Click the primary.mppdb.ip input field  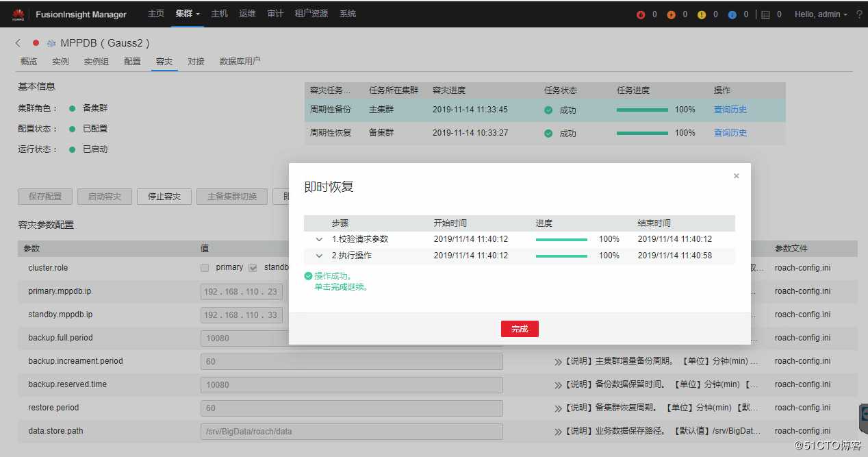click(x=241, y=291)
